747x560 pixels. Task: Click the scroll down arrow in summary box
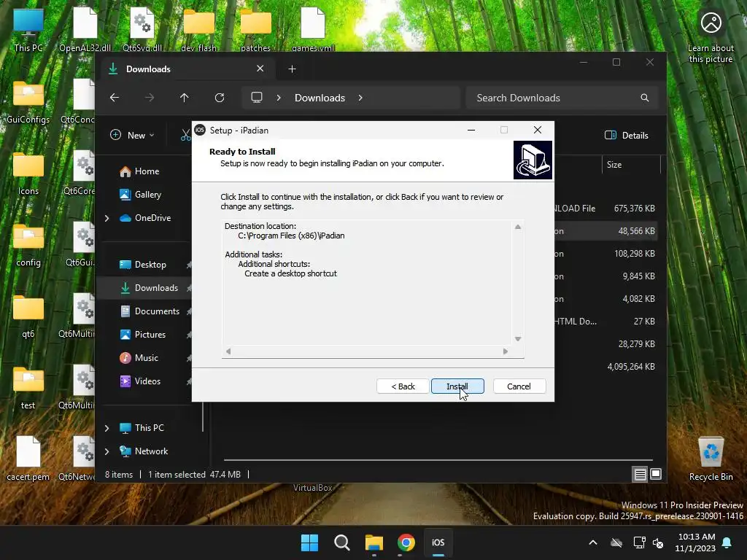518,339
